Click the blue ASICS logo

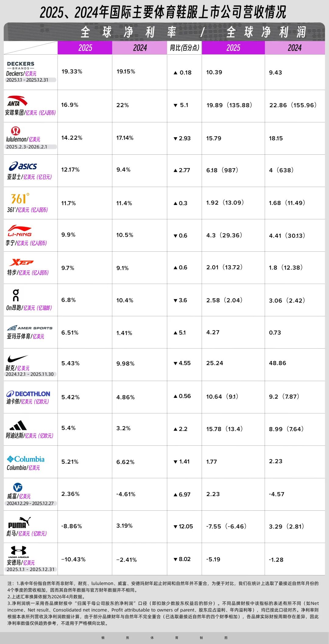tap(23, 166)
